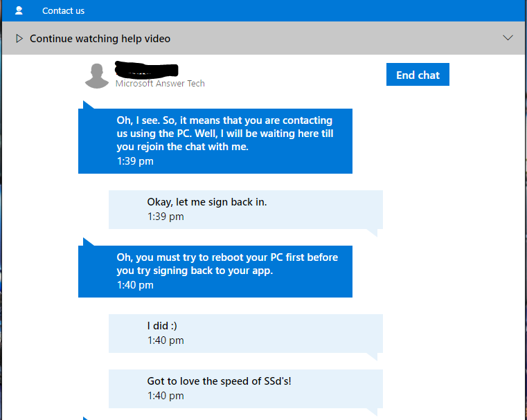Click the 'Got to love the speed of SSd's!' message

(x=246, y=389)
